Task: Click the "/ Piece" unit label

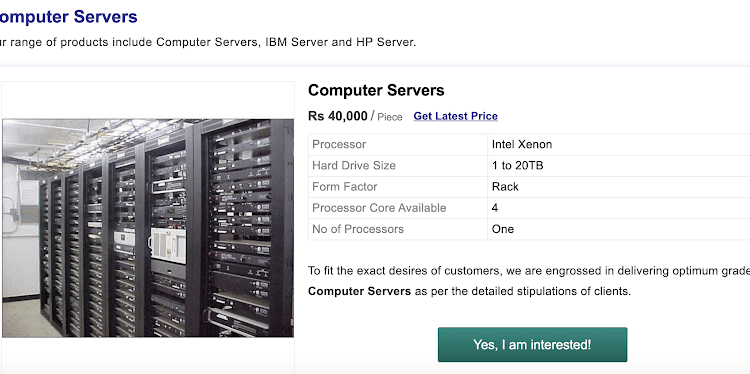Action: click(x=386, y=117)
